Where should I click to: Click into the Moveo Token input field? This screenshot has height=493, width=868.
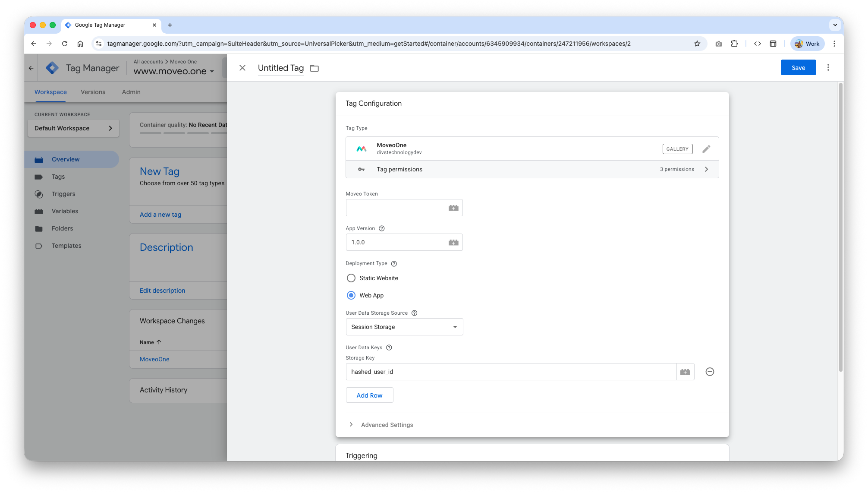395,208
